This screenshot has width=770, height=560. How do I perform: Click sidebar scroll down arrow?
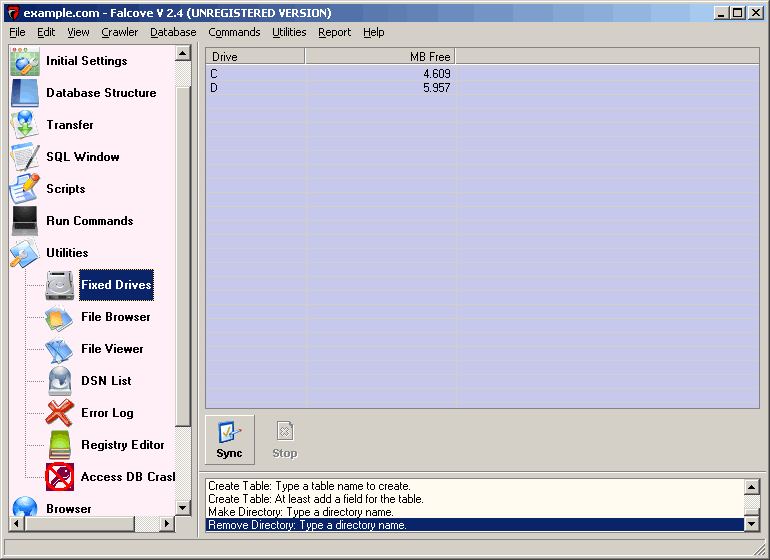pyautogui.click(x=183, y=508)
